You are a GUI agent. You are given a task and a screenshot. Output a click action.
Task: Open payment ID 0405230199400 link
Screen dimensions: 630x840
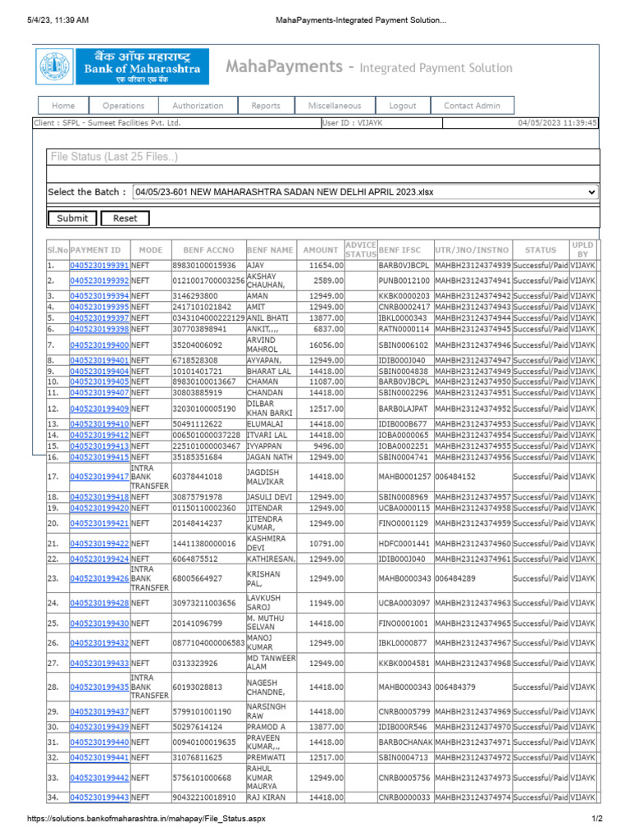pyautogui.click(x=99, y=345)
